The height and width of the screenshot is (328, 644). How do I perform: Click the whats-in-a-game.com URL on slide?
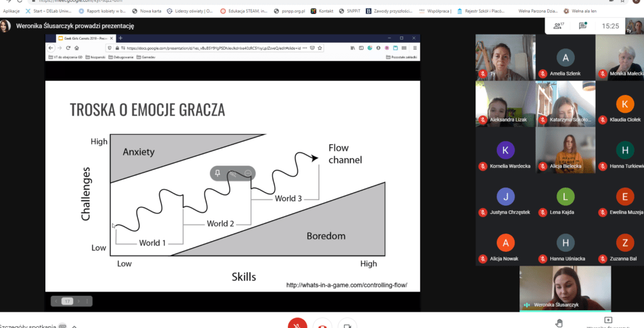(347, 285)
